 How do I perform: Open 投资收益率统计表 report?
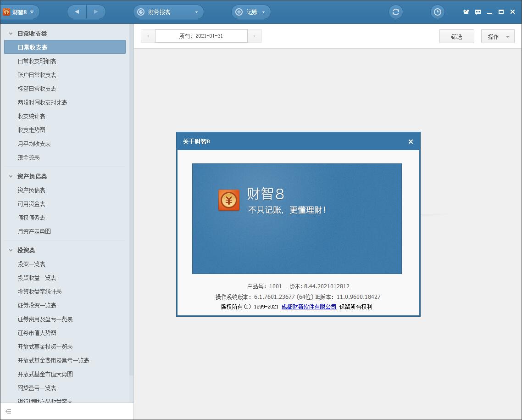pyautogui.click(x=39, y=291)
